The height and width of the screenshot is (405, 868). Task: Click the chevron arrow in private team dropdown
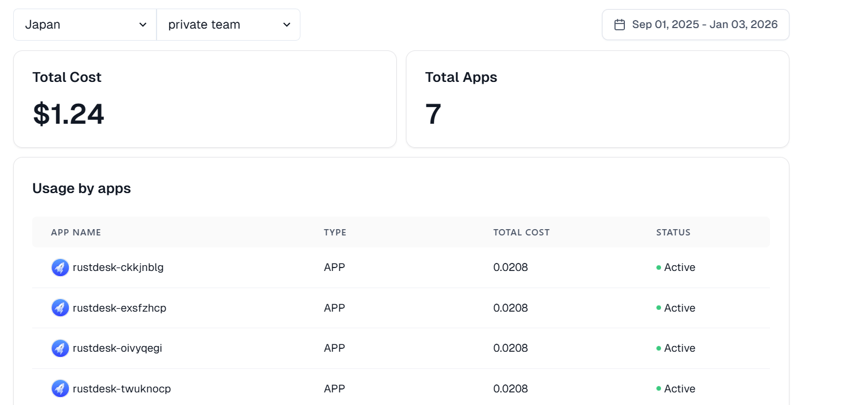[x=286, y=25]
